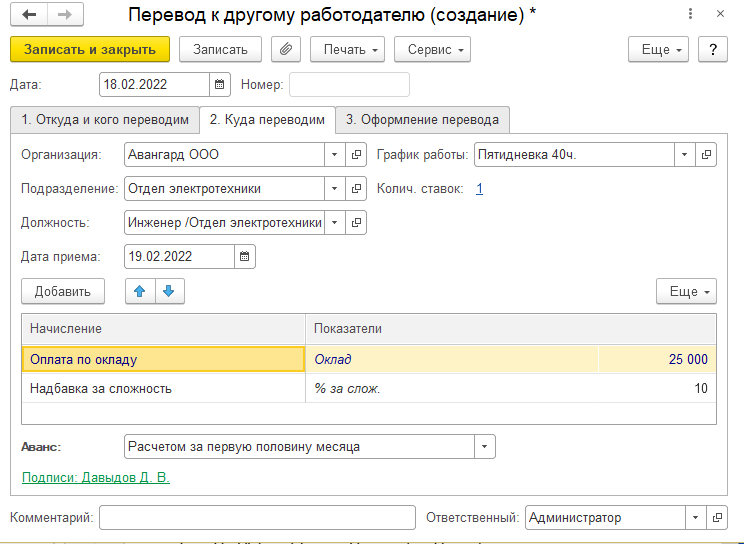The width and height of the screenshot is (744, 544).
Task: Click the paperclip attachments icon
Action: 286,49
